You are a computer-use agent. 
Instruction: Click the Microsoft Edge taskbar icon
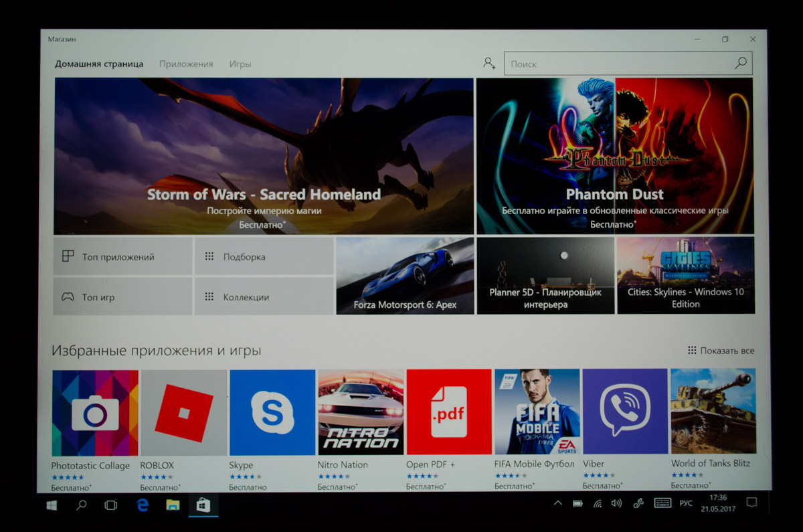point(143,505)
